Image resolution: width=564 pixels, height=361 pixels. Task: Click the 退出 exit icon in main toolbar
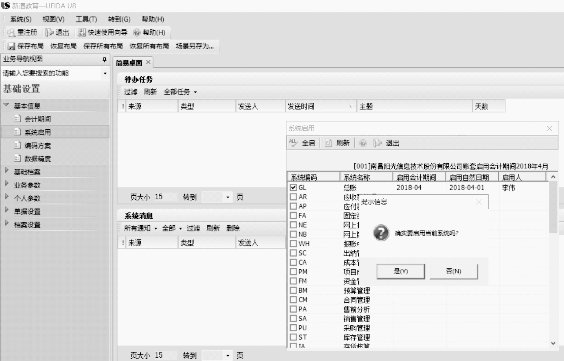pos(50,33)
